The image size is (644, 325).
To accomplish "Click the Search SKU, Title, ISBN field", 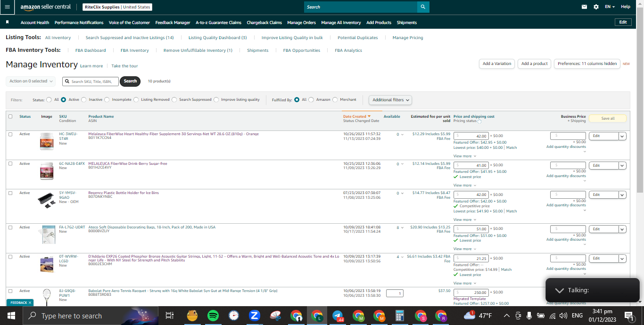I will click(90, 81).
